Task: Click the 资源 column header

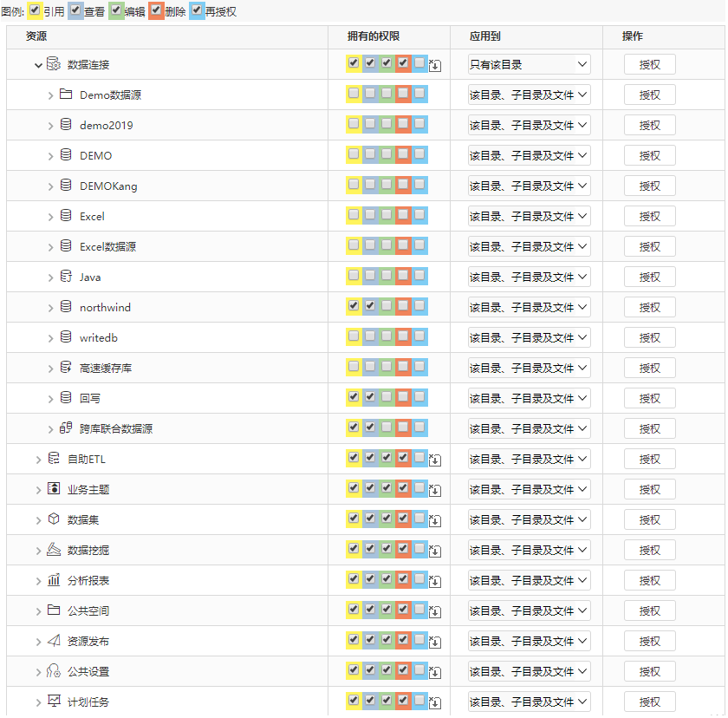Action: coord(36,36)
